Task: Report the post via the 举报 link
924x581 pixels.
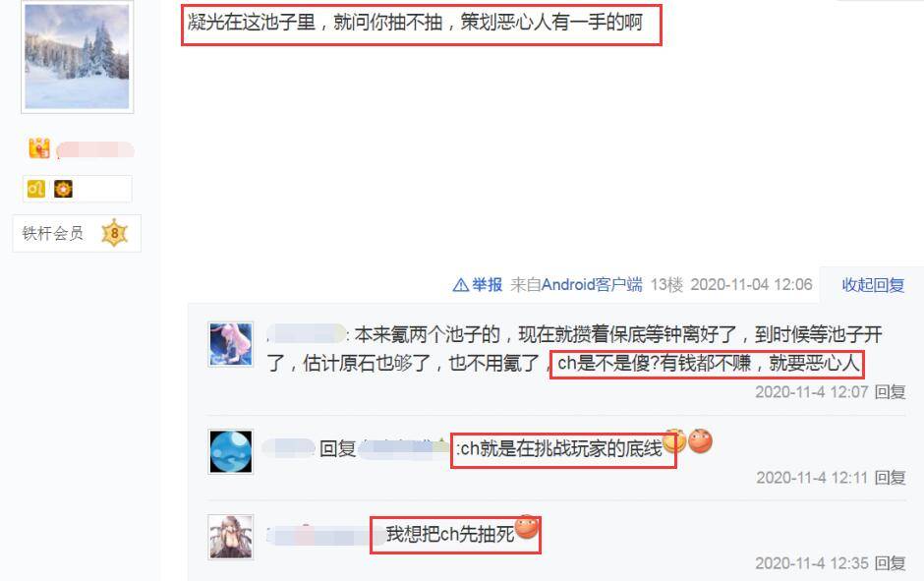Action: pos(487,285)
